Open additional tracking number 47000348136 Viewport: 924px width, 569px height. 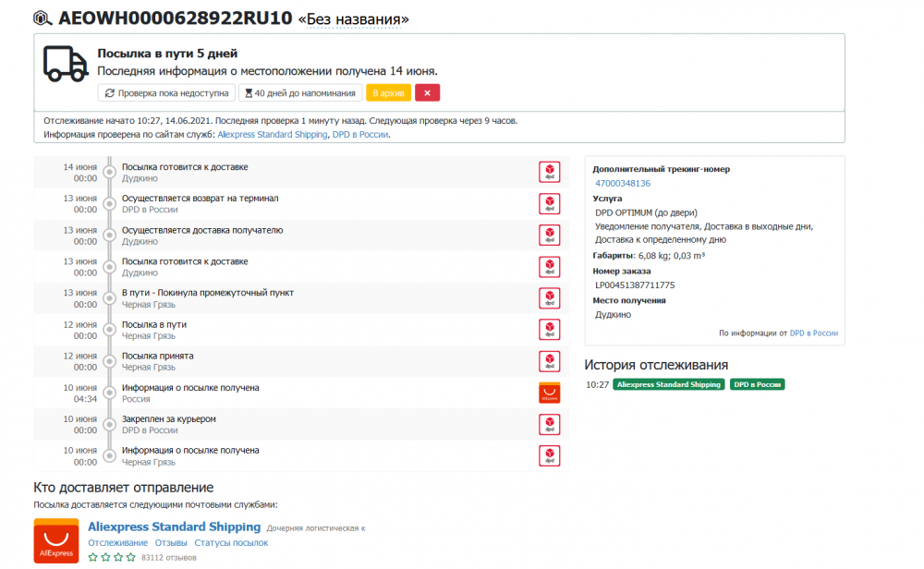tap(623, 183)
